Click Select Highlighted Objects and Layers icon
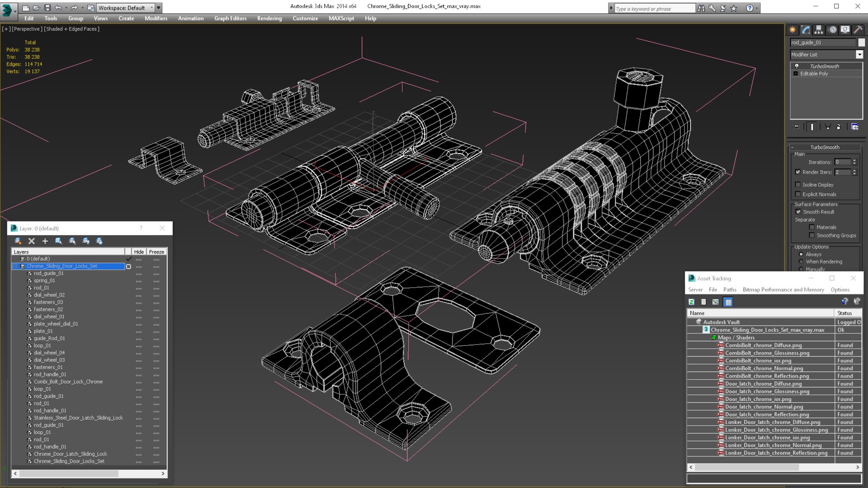Image resolution: width=868 pixels, height=488 pixels. click(x=58, y=241)
